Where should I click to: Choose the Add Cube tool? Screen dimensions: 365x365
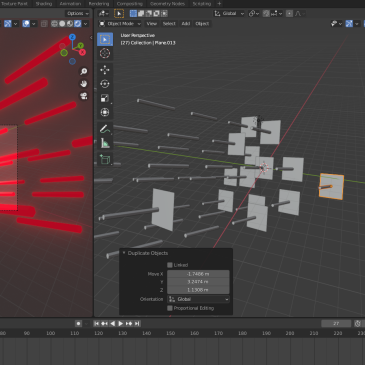coord(105,160)
